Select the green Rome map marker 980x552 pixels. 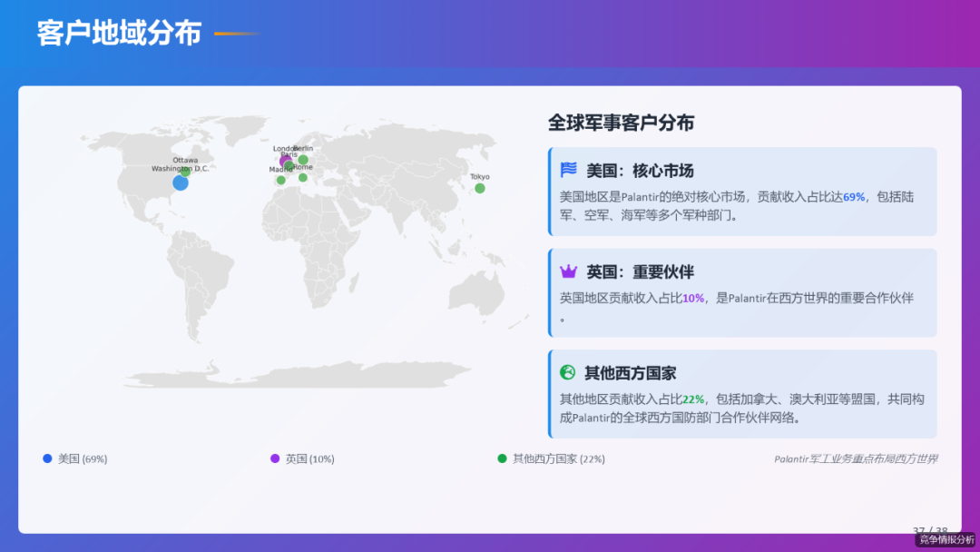pyautogui.click(x=303, y=178)
